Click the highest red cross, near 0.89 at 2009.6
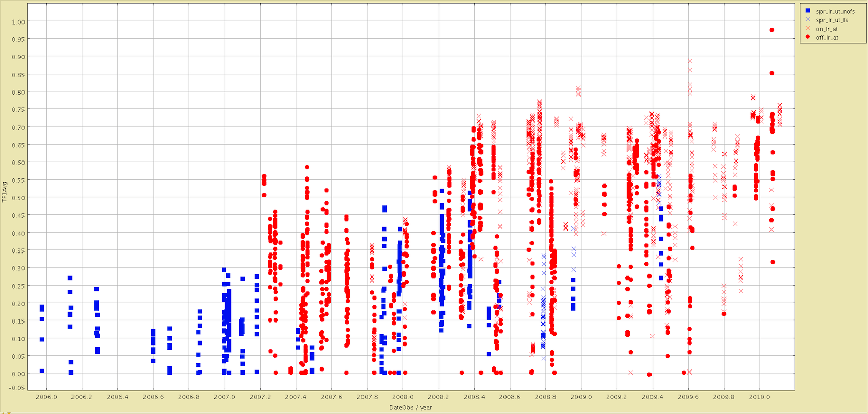Screen dimensions: 868x414 click(x=690, y=61)
